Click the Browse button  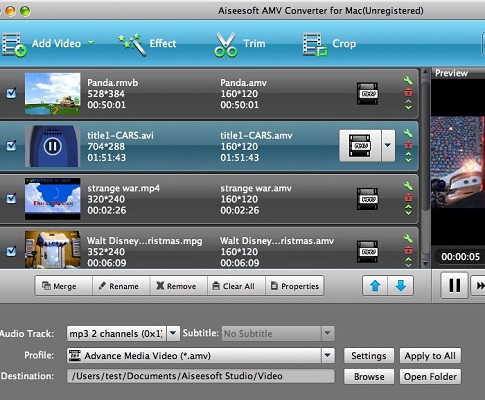pyautogui.click(x=369, y=376)
